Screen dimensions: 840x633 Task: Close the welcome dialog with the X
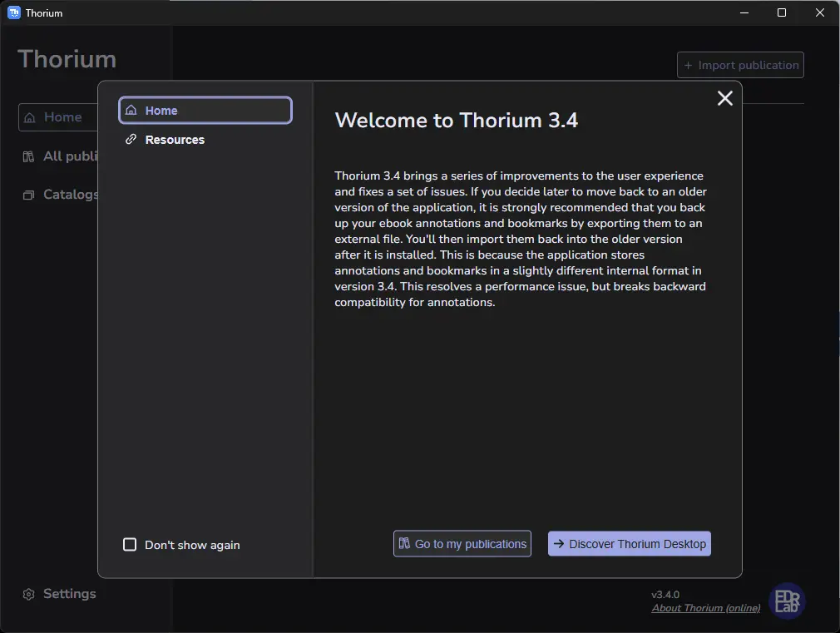coord(725,98)
